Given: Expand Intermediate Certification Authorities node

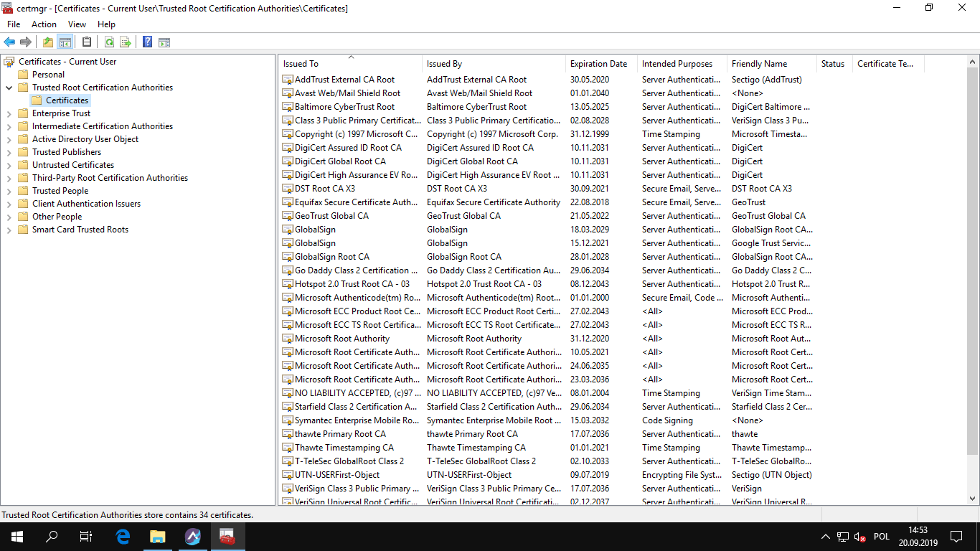Looking at the screenshot, I should pyautogui.click(x=9, y=126).
